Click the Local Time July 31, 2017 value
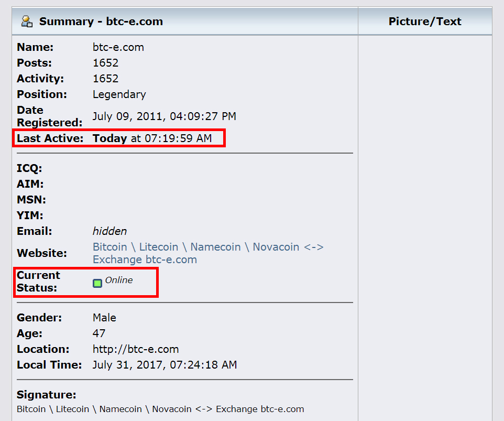The height and width of the screenshot is (421, 504). tap(165, 365)
